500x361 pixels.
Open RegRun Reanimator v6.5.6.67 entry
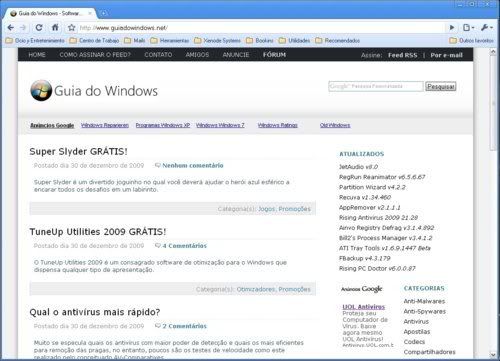pos(382,177)
